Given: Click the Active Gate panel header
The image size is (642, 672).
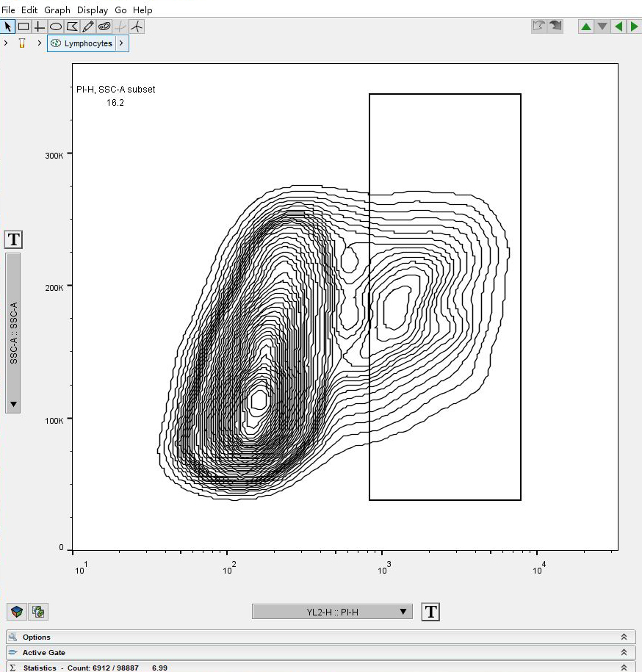Looking at the screenshot, I should pyautogui.click(x=320, y=652).
